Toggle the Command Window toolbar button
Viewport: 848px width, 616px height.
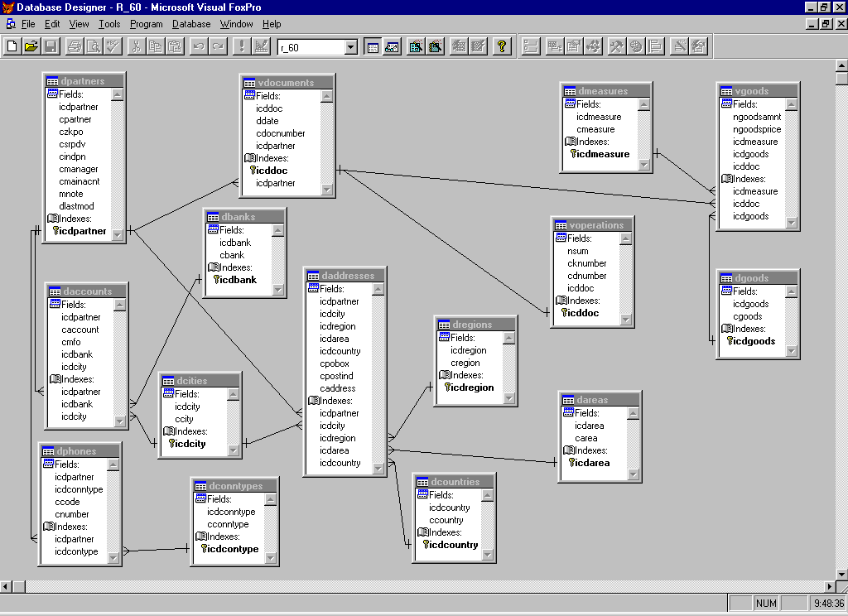point(373,46)
